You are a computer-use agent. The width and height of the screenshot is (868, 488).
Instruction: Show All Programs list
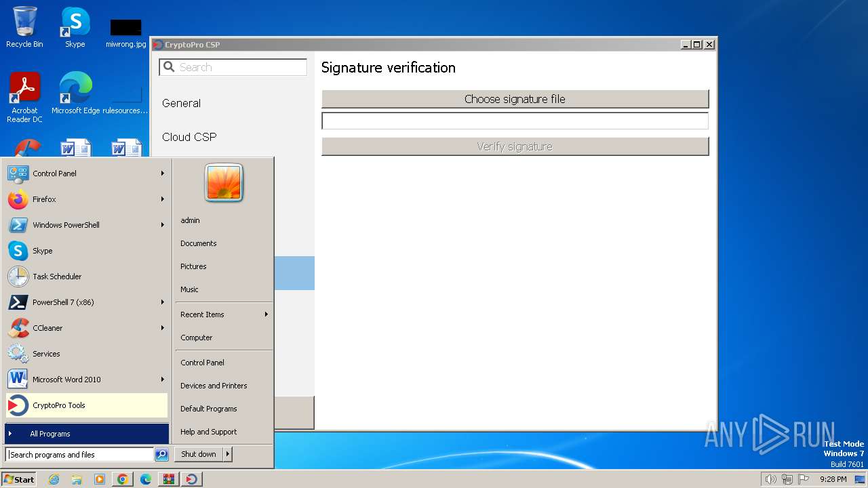tap(87, 434)
